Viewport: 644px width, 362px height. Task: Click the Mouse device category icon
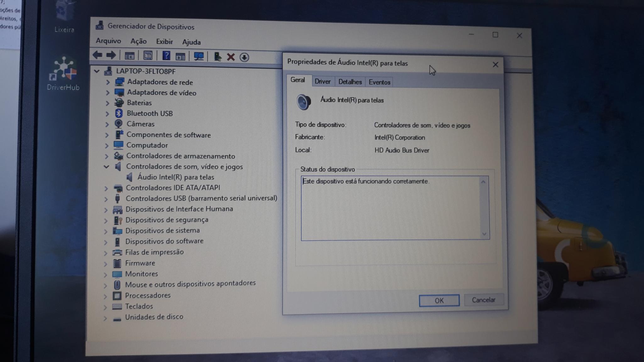click(117, 285)
